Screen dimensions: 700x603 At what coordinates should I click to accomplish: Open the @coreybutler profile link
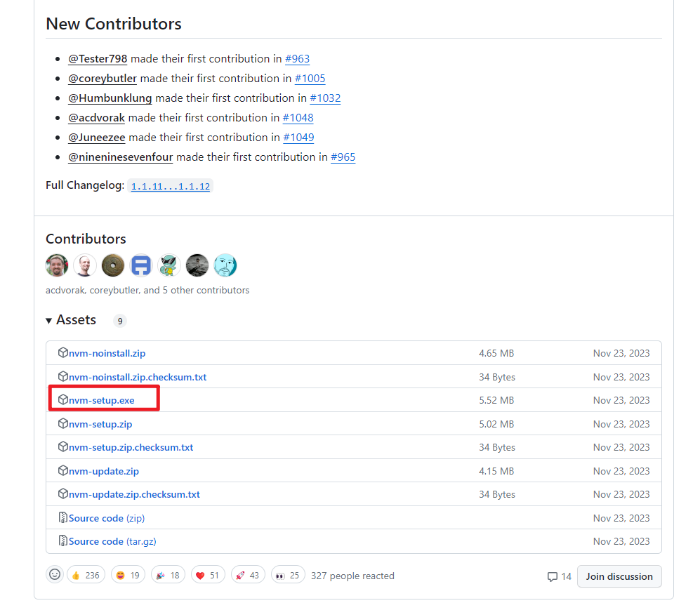pos(103,79)
